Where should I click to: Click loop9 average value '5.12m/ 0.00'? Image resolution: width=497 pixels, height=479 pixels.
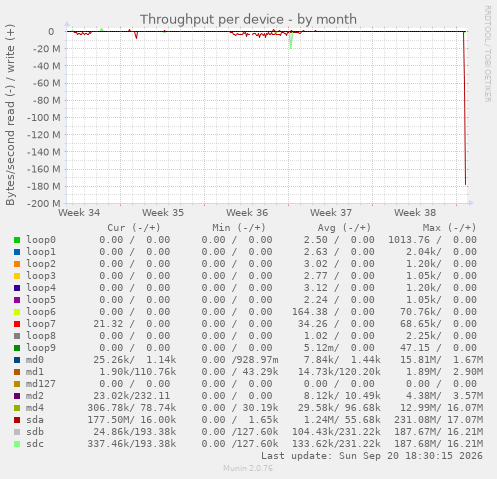click(339, 348)
